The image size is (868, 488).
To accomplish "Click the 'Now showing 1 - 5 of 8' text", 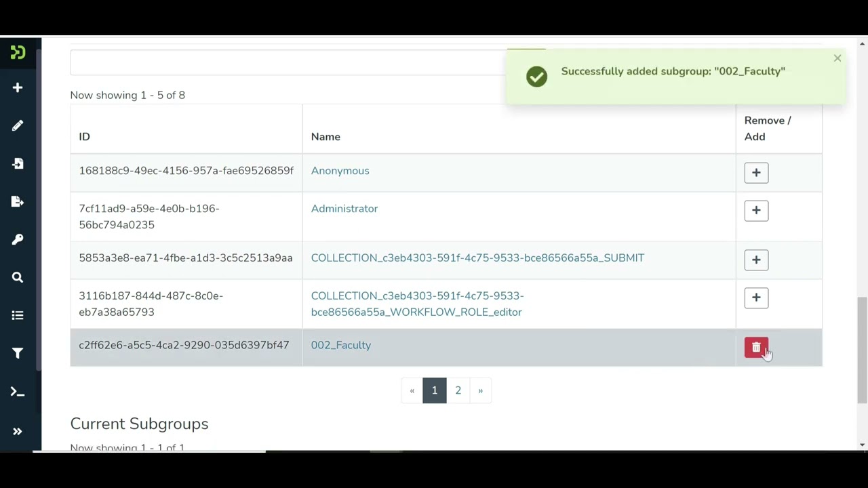I will [127, 95].
